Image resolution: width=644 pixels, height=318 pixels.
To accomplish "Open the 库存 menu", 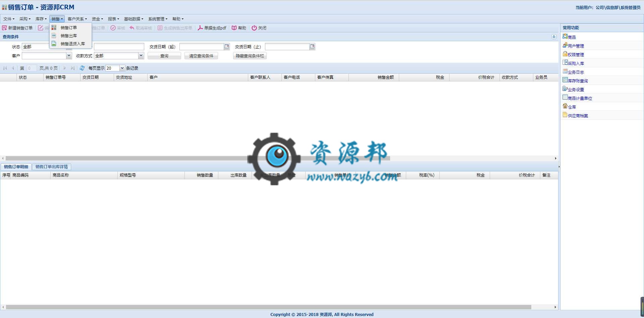I will tap(41, 19).
